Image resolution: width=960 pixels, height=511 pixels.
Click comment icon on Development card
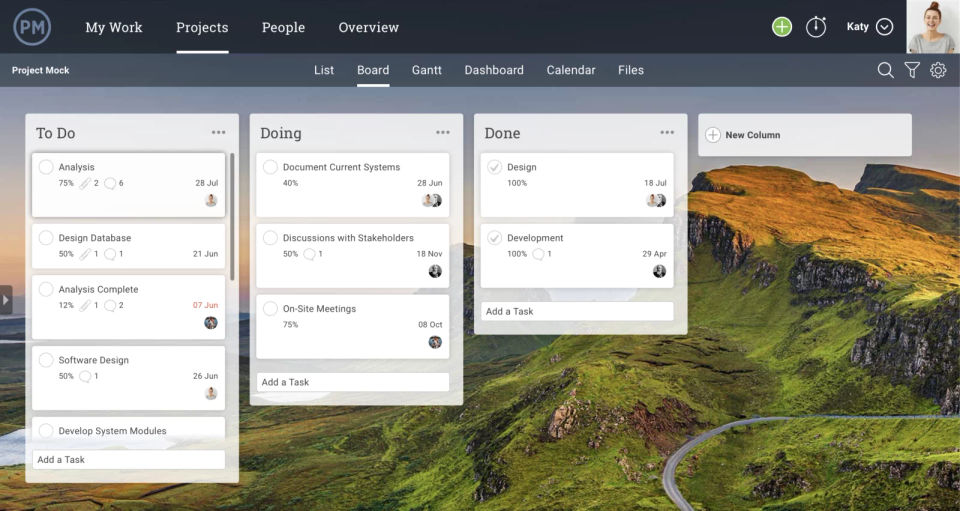tap(538, 254)
